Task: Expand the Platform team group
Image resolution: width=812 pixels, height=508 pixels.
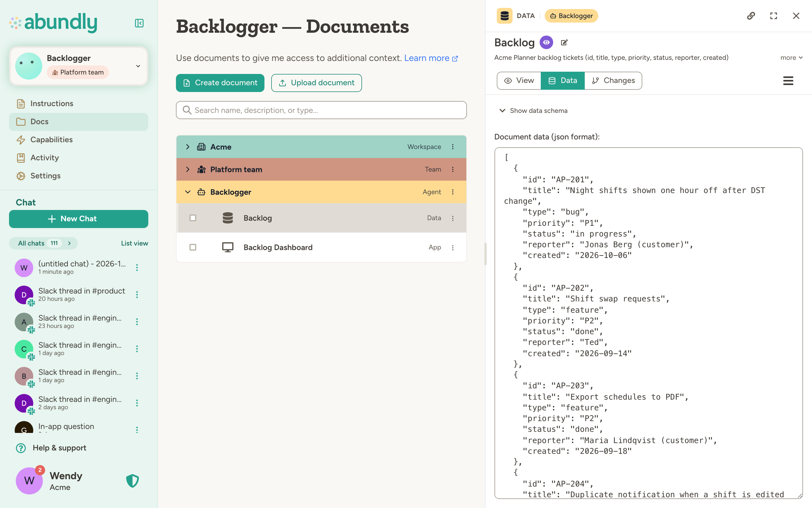Action: click(x=187, y=169)
